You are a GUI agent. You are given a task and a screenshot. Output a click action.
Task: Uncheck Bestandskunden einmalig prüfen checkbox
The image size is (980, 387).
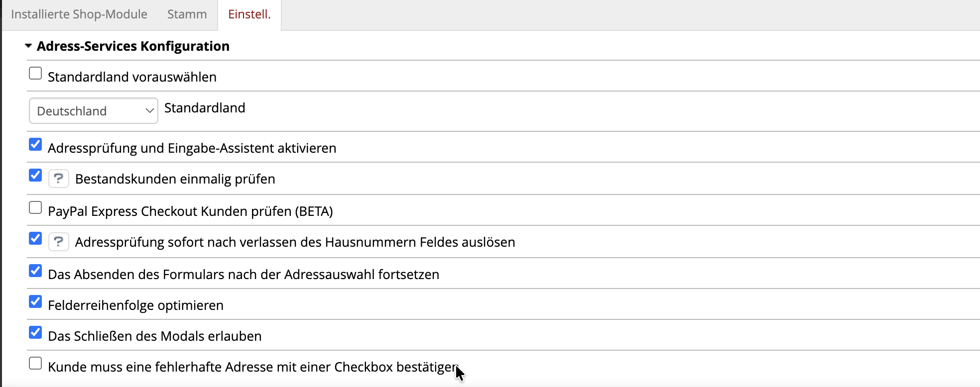[x=35, y=175]
